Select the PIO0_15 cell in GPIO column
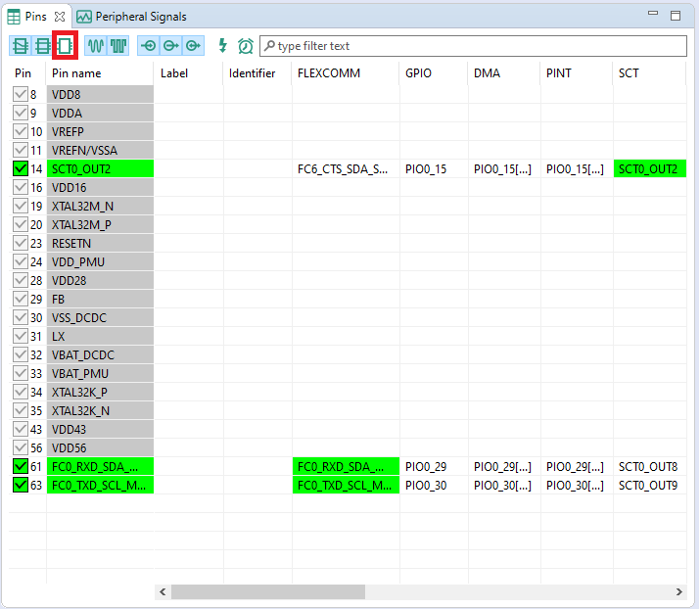The width and height of the screenshot is (700, 610). [x=426, y=168]
